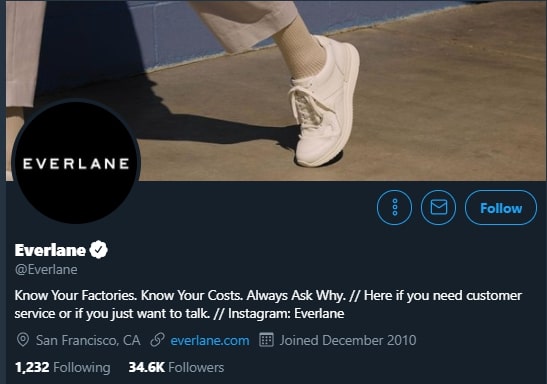View the 1,232 Following list
This screenshot has height=384, width=547.
point(62,367)
